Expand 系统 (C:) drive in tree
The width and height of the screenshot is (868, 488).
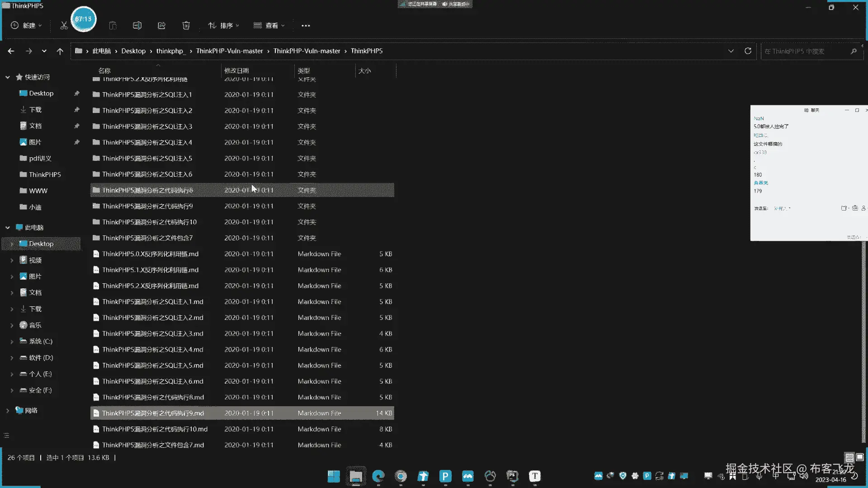pyautogui.click(x=12, y=342)
